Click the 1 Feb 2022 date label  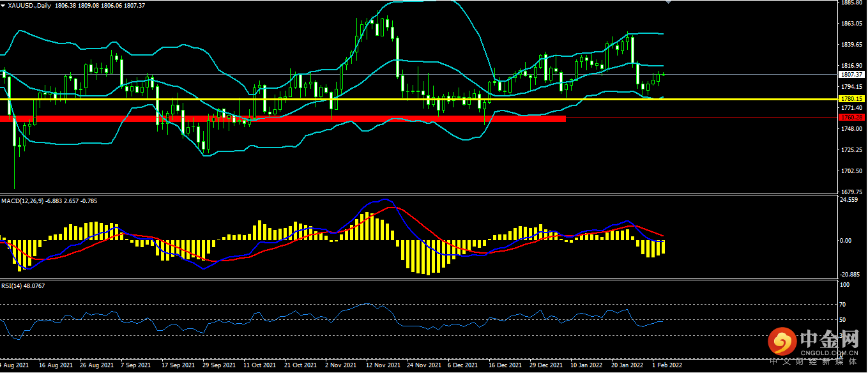click(667, 366)
